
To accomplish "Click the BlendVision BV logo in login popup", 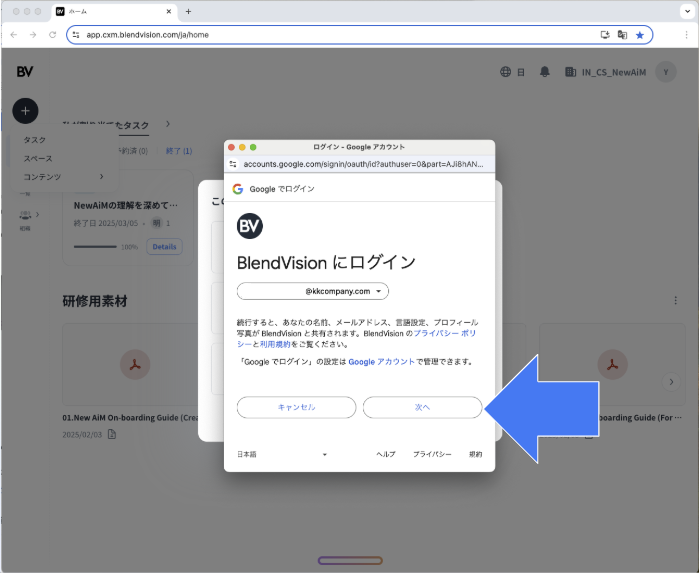I will coord(250,226).
